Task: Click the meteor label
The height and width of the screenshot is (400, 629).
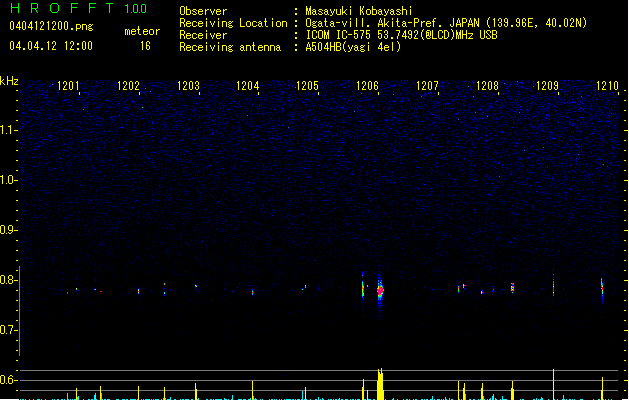Action: [x=142, y=31]
